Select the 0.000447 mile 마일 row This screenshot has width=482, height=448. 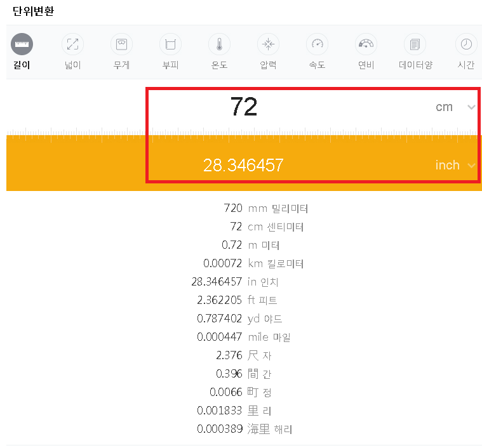coord(244,337)
